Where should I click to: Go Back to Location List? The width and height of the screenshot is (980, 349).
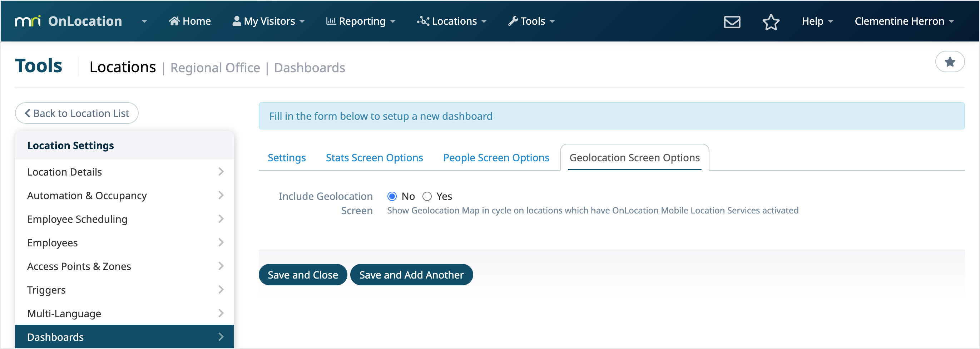tap(76, 113)
